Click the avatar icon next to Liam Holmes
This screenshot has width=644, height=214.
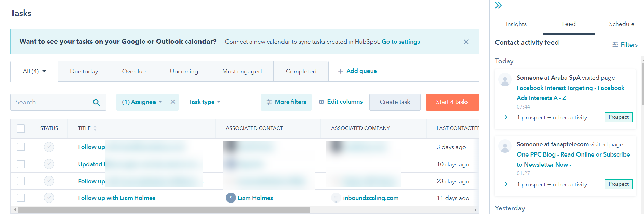231,198
